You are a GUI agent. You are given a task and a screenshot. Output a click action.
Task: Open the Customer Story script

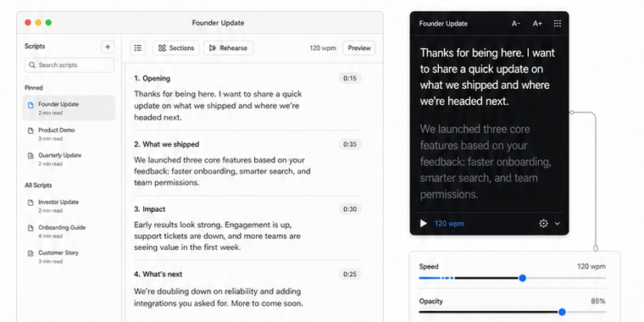(69, 256)
